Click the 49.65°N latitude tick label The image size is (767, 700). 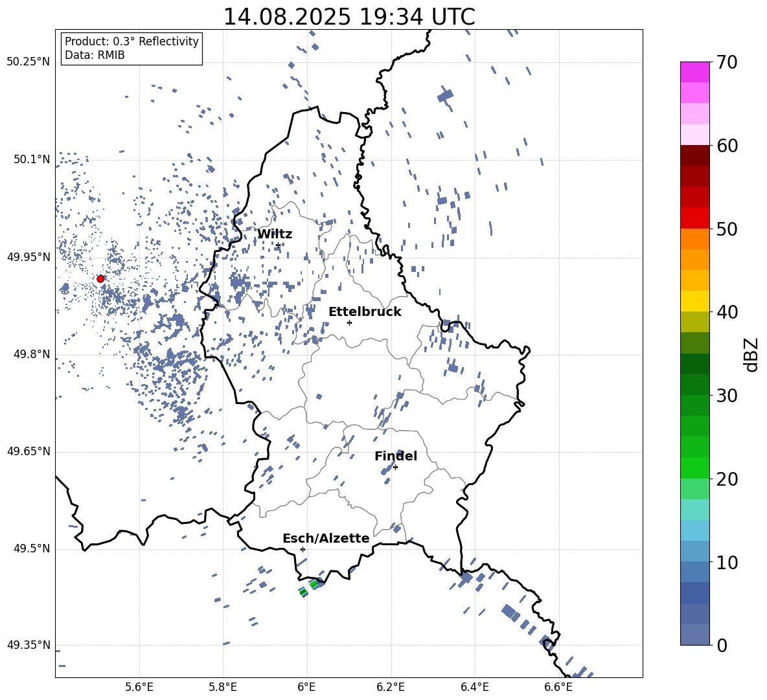point(29,451)
